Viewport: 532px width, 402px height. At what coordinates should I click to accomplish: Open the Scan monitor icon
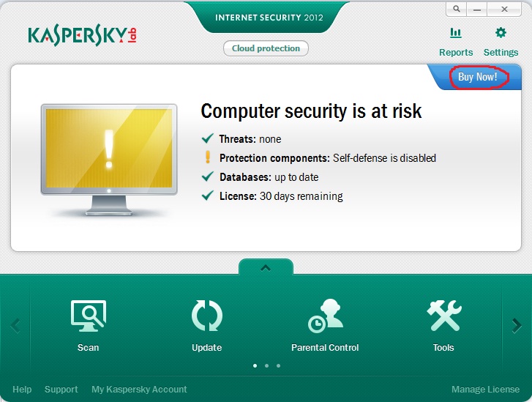89,316
